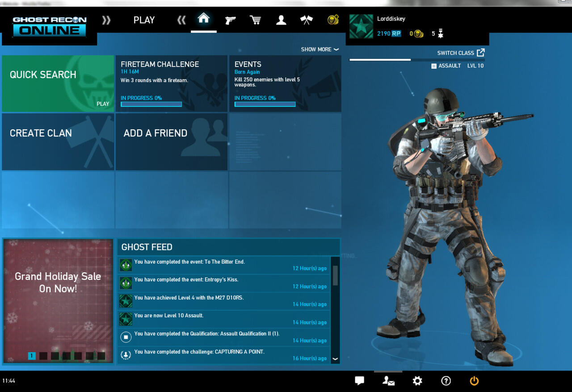Click the Events progress bar
572x392 pixels.
(265, 104)
